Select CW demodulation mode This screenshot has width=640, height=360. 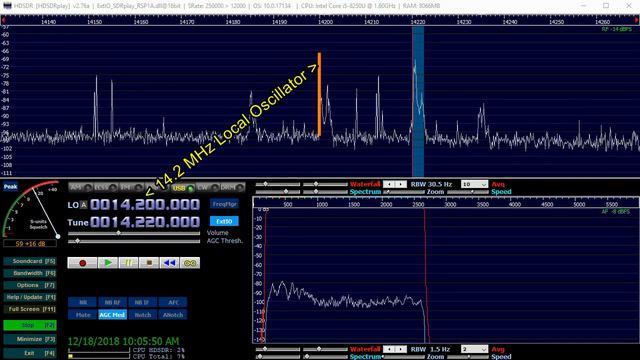coord(207,188)
